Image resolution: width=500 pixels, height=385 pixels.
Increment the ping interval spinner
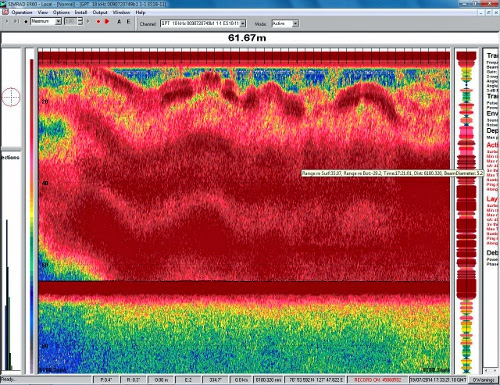click(80, 20)
